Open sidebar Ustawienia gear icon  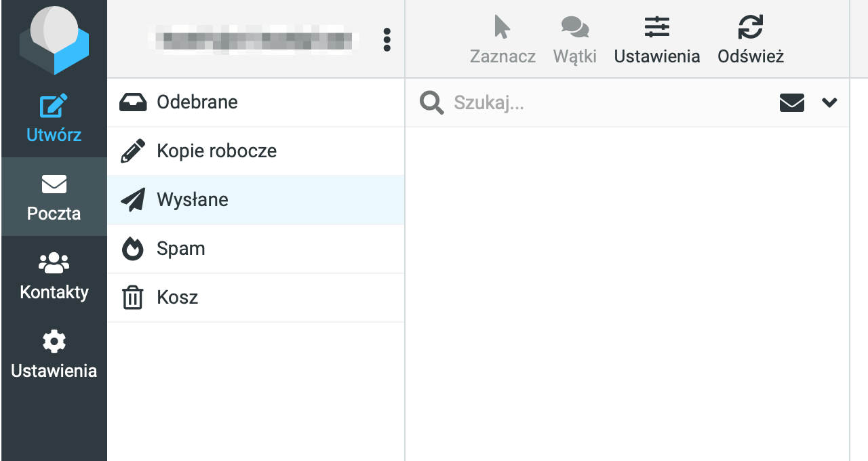(54, 341)
